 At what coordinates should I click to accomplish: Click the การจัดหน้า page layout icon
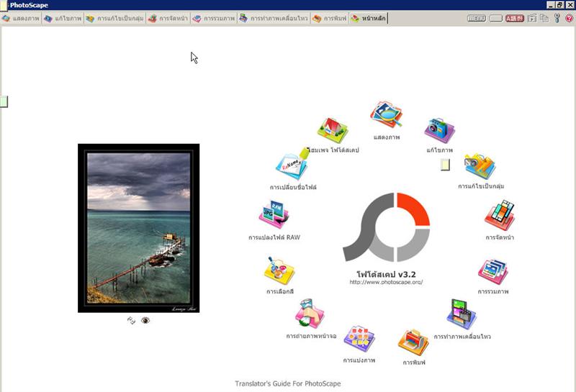[x=500, y=216]
